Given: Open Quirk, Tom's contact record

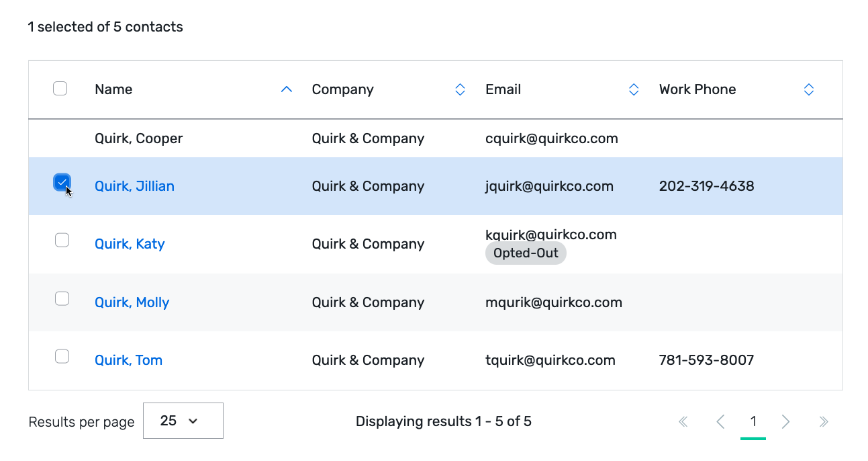Looking at the screenshot, I should point(128,360).
